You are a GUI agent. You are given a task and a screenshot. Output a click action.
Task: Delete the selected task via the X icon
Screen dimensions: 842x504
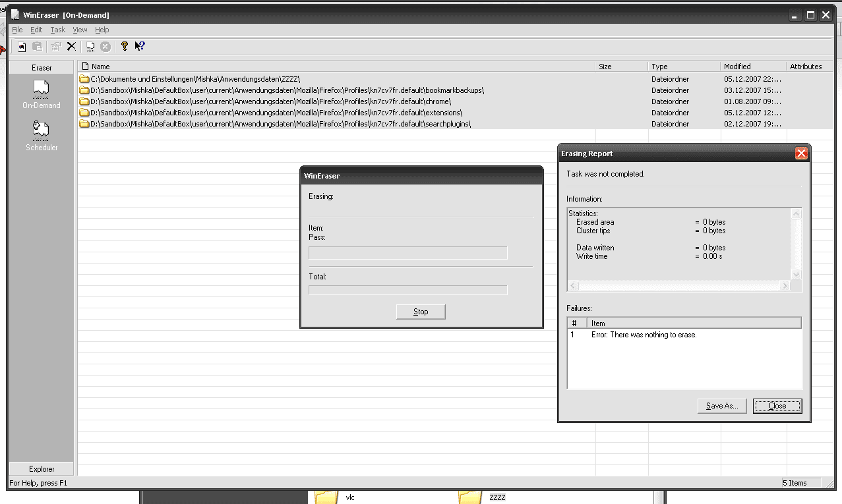(x=71, y=46)
